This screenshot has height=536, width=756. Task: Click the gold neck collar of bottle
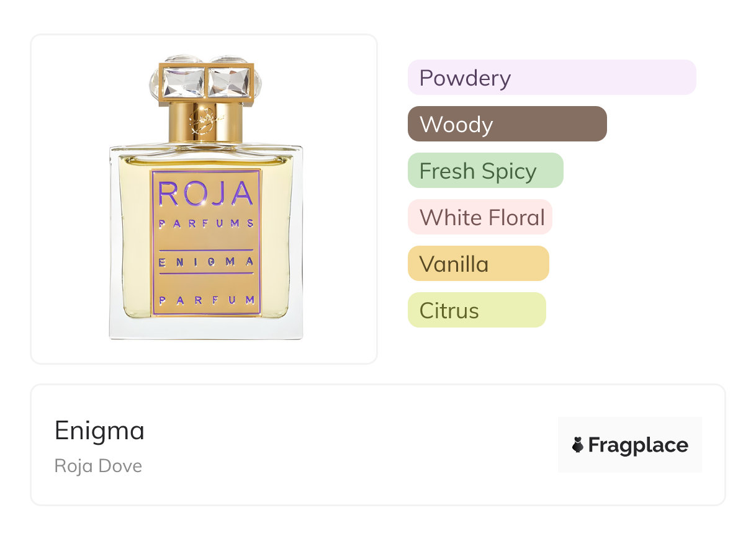(x=206, y=122)
